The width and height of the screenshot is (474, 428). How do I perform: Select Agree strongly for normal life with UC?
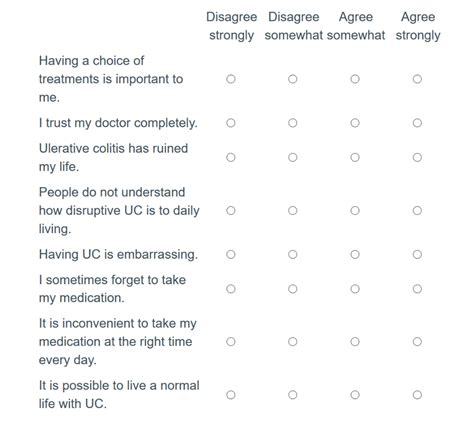click(417, 395)
